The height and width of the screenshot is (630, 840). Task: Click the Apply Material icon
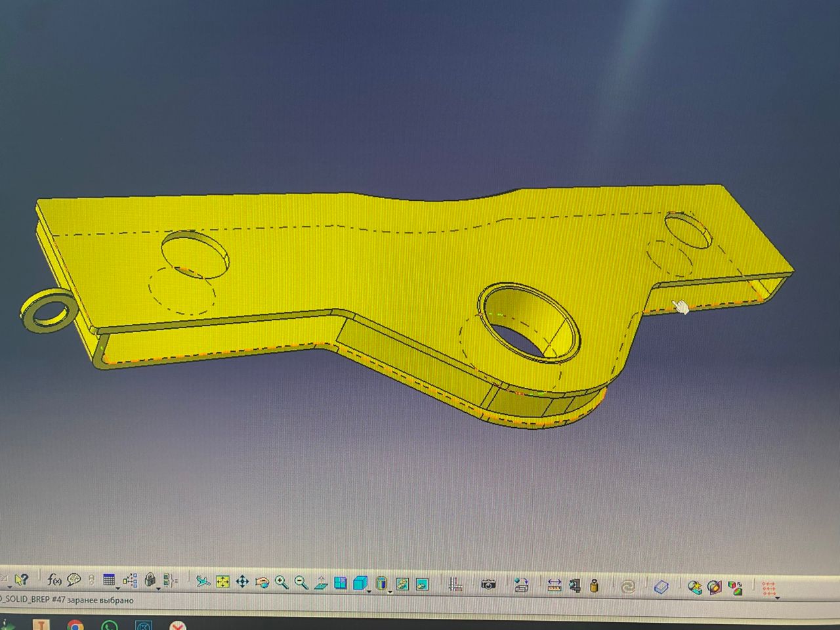tap(695, 587)
